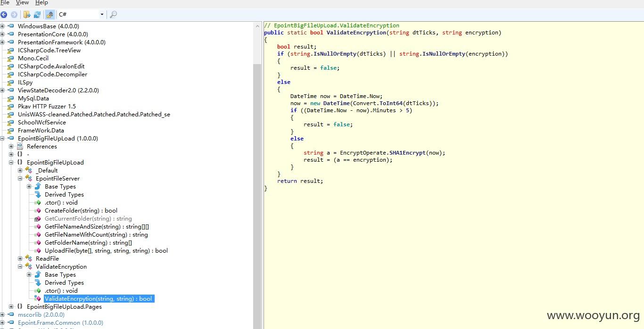Select the ICSharpCode.Decompiler assembly icon

[11, 74]
